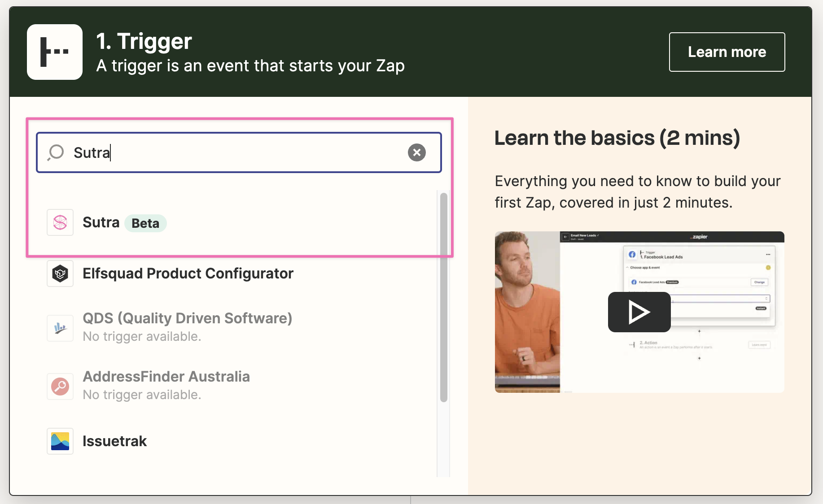Click No trigger available under AddressFinder Australia
823x504 pixels.
[142, 395]
